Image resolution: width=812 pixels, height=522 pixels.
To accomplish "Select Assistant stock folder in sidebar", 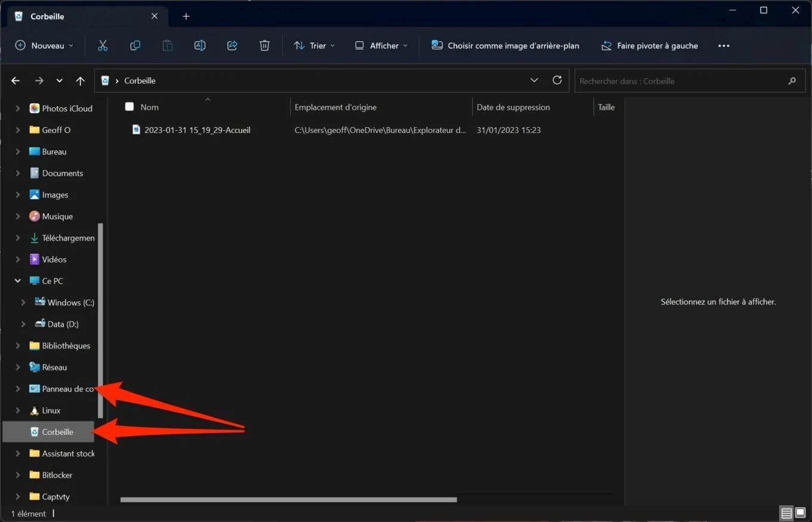I will [x=68, y=454].
